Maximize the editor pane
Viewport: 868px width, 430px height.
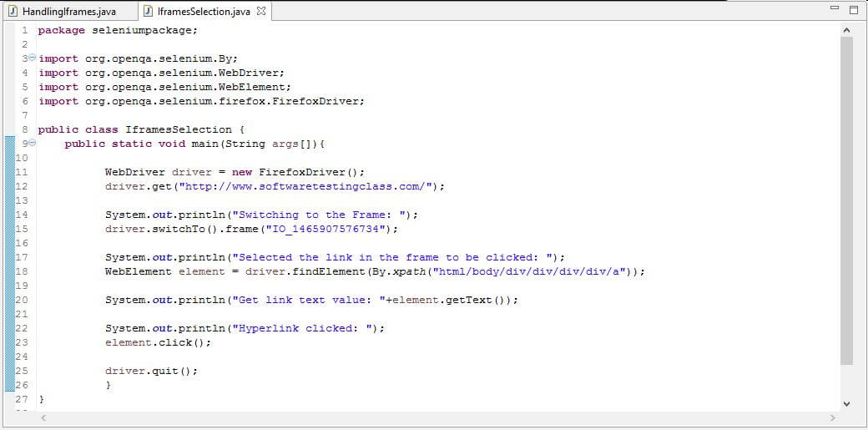852,8
